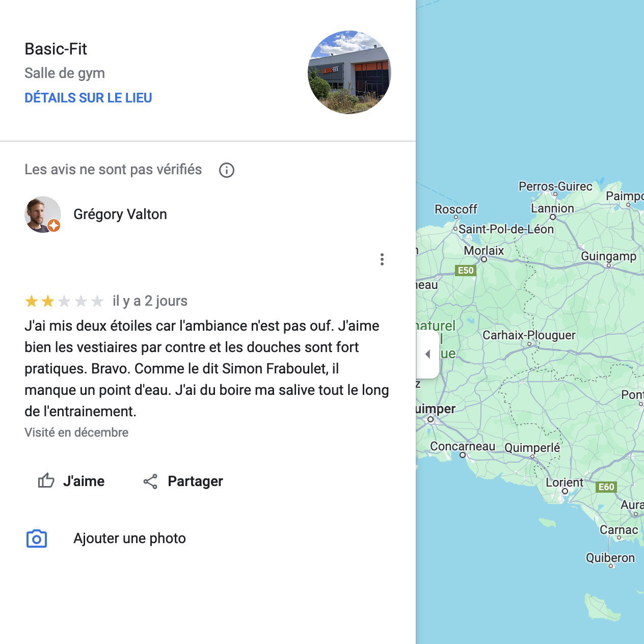Collapse the side panel with arrow tab

pyautogui.click(x=428, y=354)
